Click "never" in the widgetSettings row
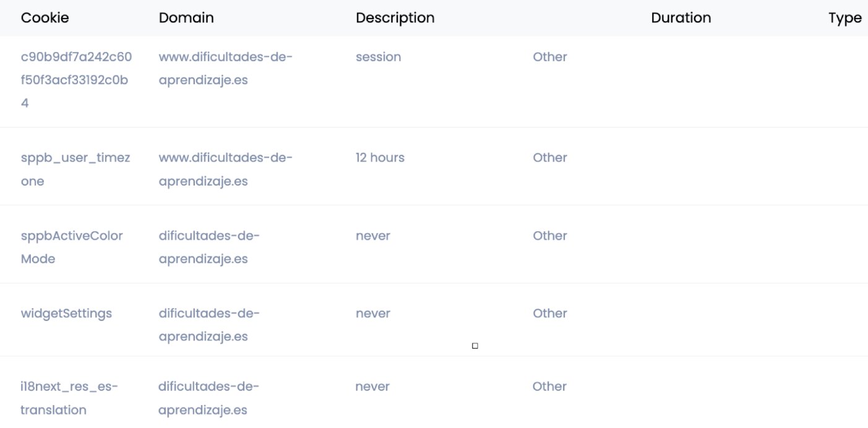This screenshot has width=868, height=428. pyautogui.click(x=372, y=314)
